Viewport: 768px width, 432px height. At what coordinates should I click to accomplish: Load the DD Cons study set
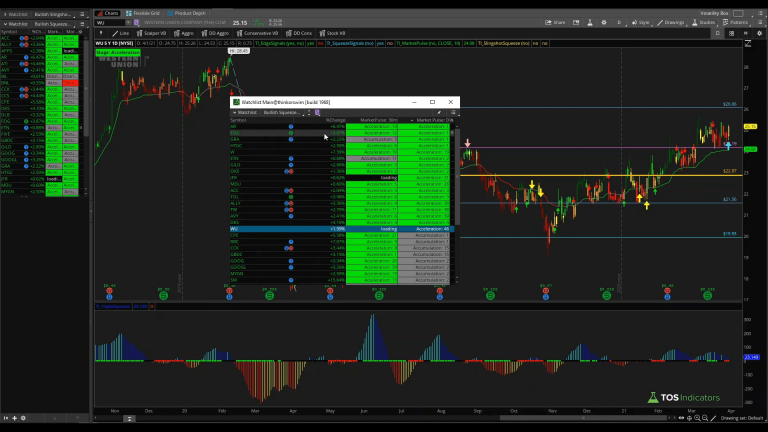[299, 33]
